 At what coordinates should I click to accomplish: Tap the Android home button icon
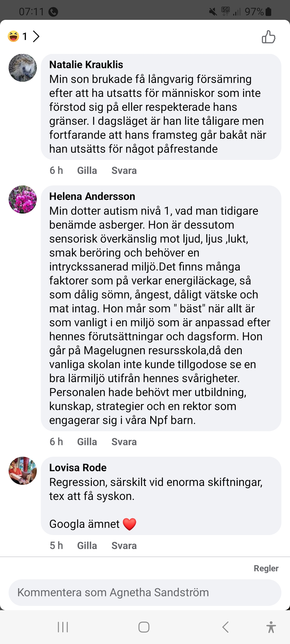coord(144,627)
